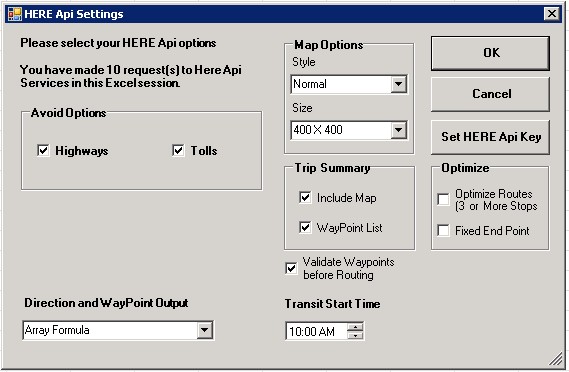Uncheck Include Map in Trip Summary
This screenshot has width=569, height=372.
(x=305, y=197)
